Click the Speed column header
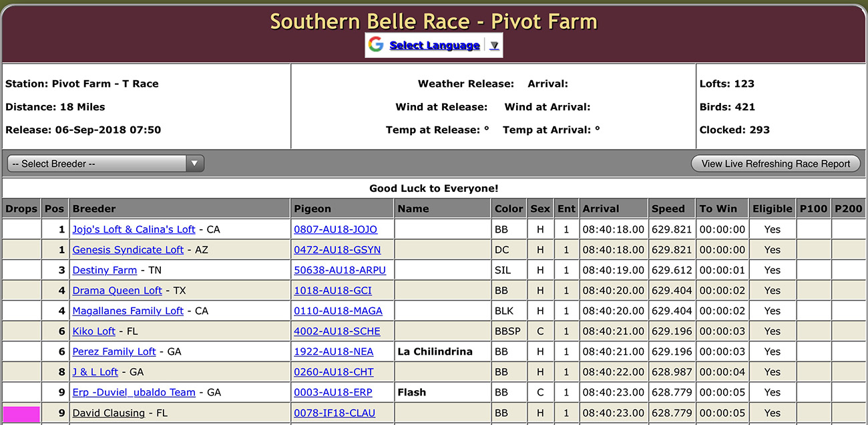The height and width of the screenshot is (425, 868). click(x=668, y=208)
